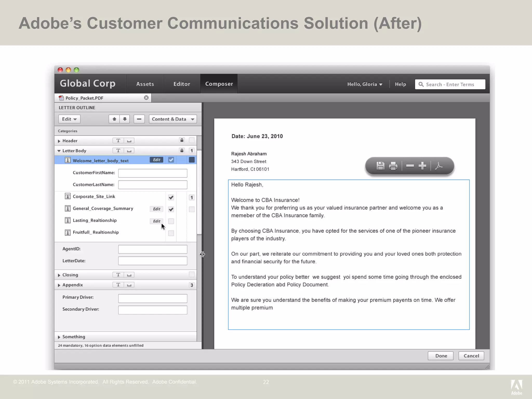Move item up with the up arrow
532x399 pixels.
coord(114,119)
